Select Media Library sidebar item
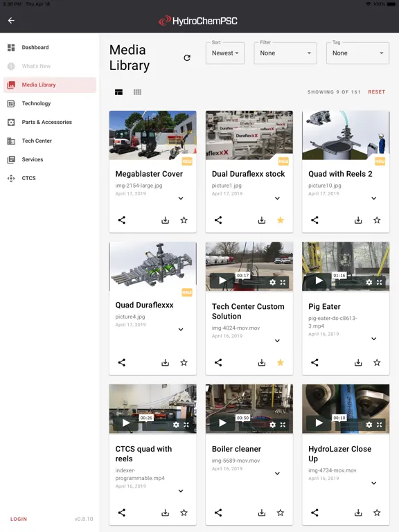Image resolution: width=399 pixels, height=532 pixels. (50, 85)
